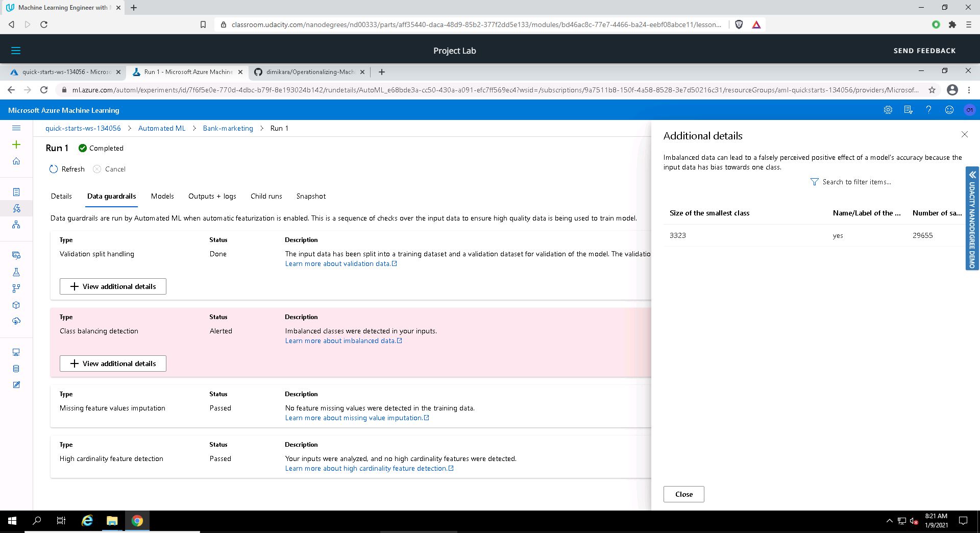Screen dimensions: 980x533
Task: Switch to the Child runs tab
Action: coord(266,196)
